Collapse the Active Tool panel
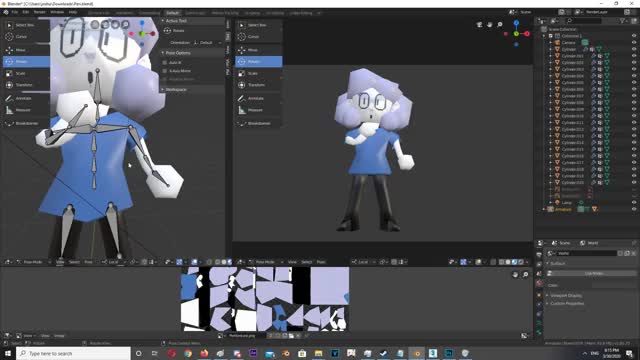The image size is (640, 360). 163,21
